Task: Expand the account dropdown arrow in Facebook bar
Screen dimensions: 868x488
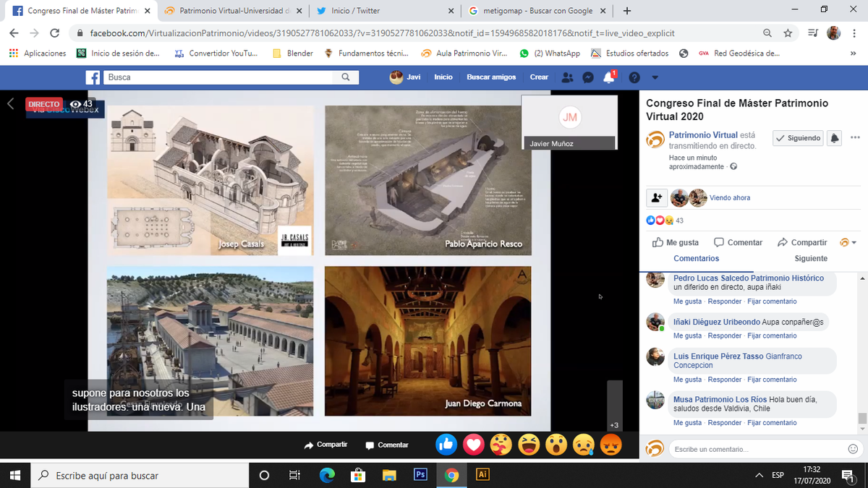Action: [x=655, y=77]
